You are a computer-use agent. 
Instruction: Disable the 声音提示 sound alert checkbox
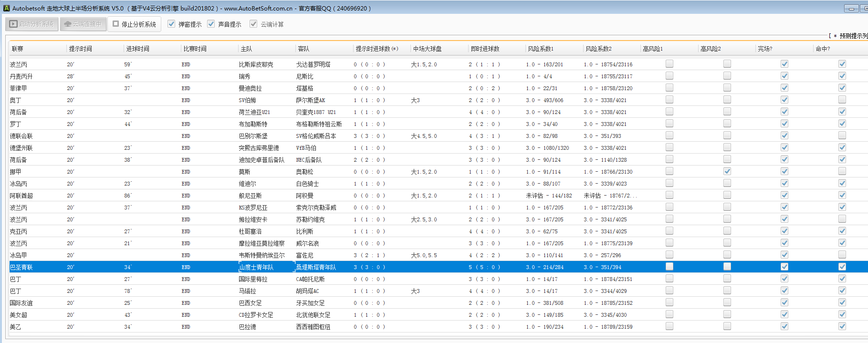[x=211, y=24]
